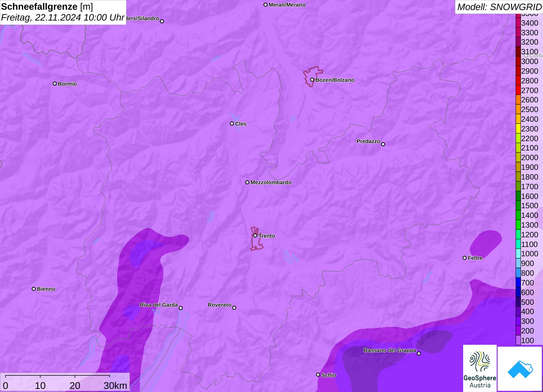543x392 pixels.
Task: Click the Riva del Garda text label
Action: (x=159, y=305)
